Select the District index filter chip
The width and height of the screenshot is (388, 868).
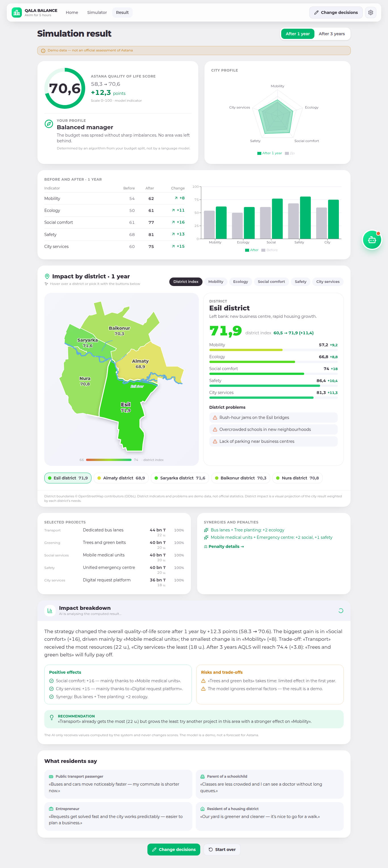click(186, 282)
